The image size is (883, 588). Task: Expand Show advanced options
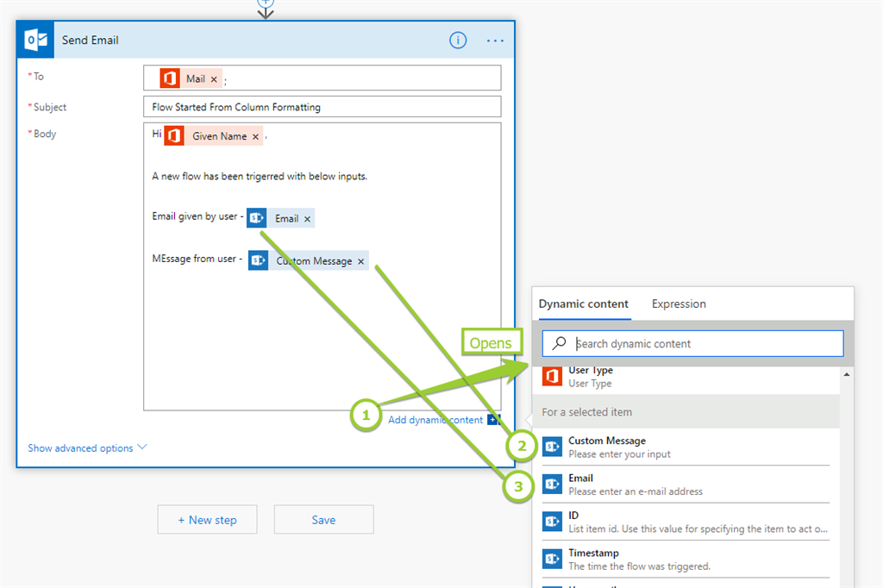point(87,448)
